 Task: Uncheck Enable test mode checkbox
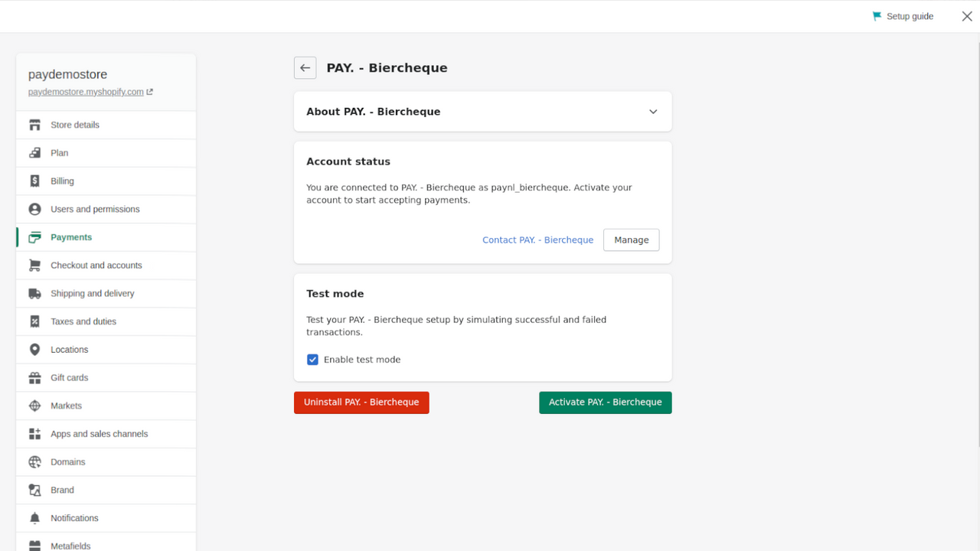(312, 360)
